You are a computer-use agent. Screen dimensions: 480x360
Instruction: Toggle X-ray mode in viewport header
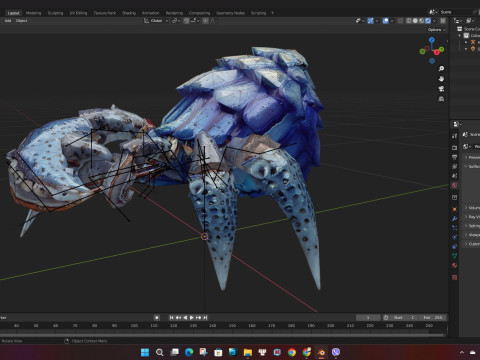coord(400,21)
